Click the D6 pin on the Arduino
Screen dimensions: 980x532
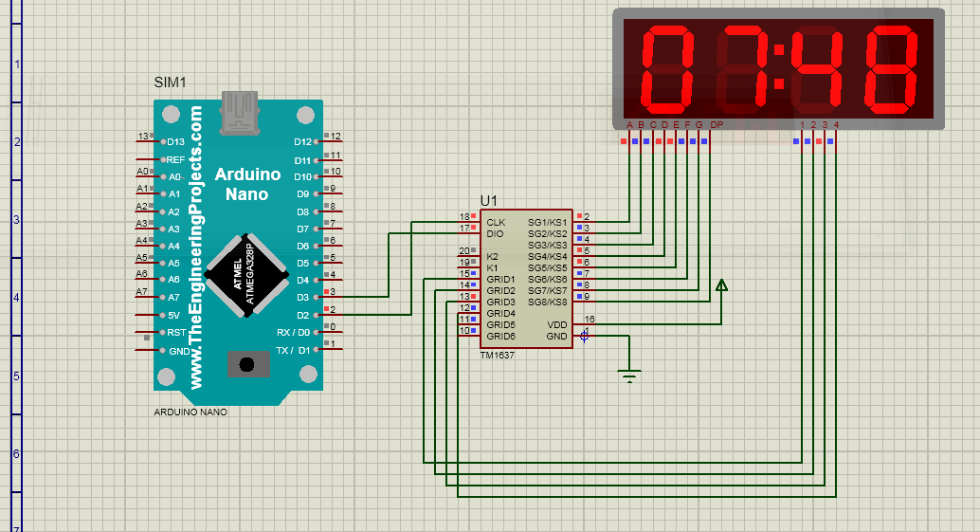[x=303, y=247]
